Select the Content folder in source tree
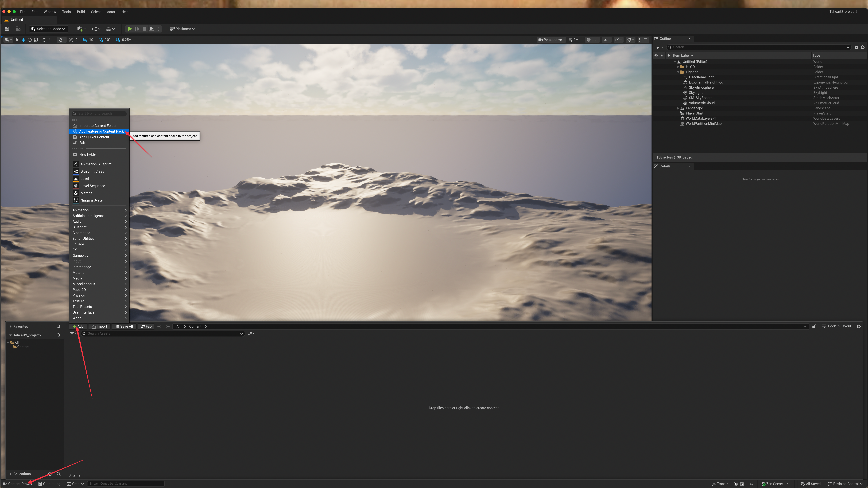 click(23, 347)
